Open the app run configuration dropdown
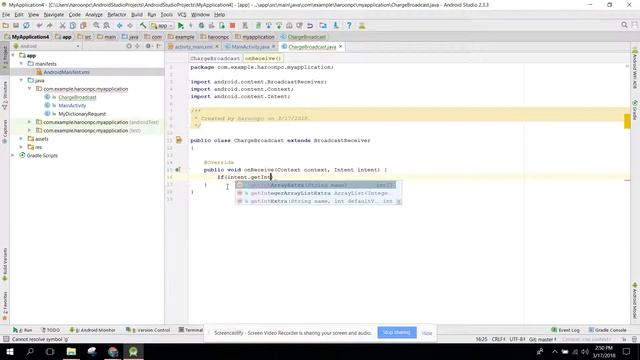Screen dimensions: 640x360 (x=162, y=25)
